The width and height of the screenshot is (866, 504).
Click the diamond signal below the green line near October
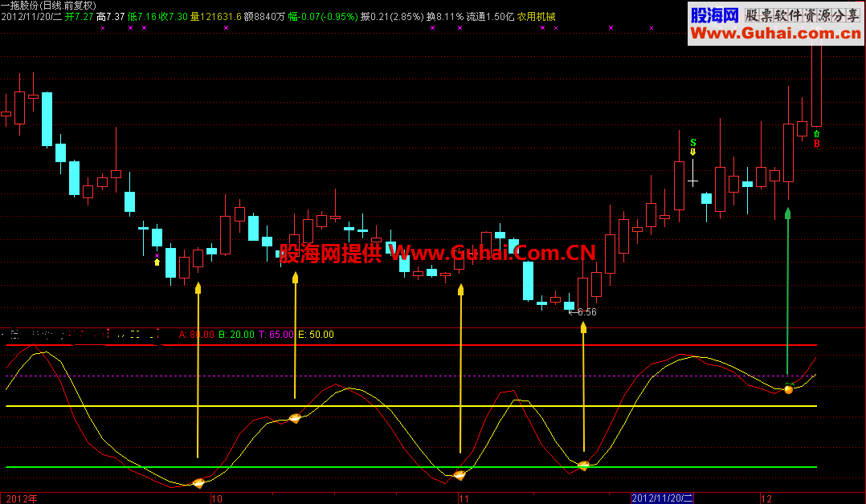pyautogui.click(x=198, y=483)
